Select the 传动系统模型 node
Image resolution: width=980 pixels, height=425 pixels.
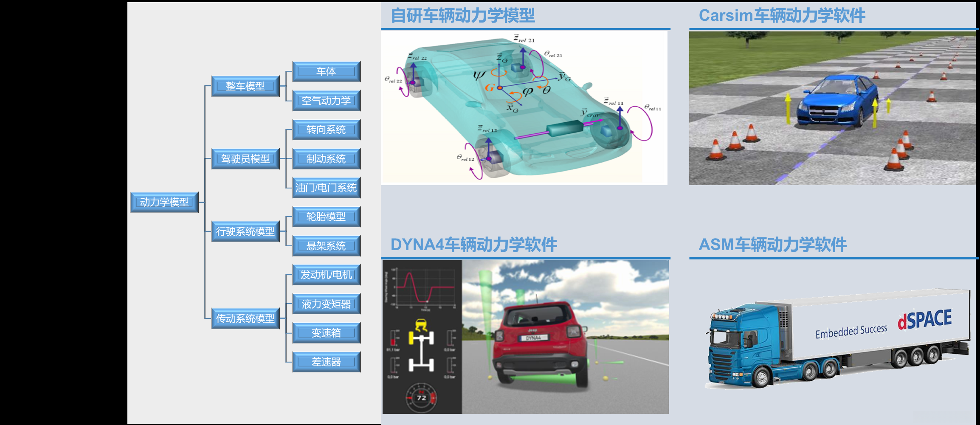pos(245,318)
